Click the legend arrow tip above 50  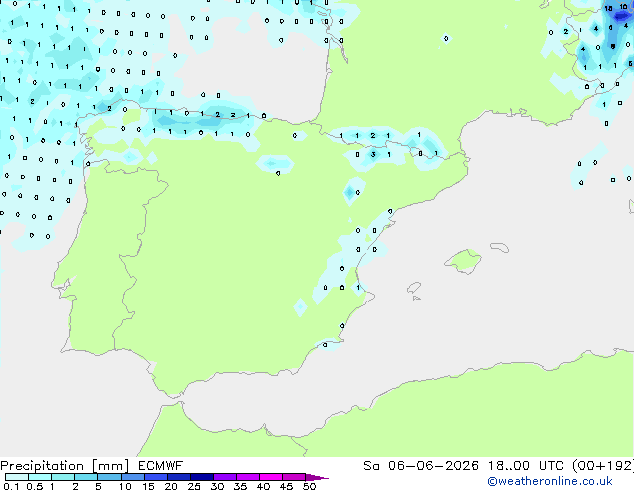click(x=317, y=477)
